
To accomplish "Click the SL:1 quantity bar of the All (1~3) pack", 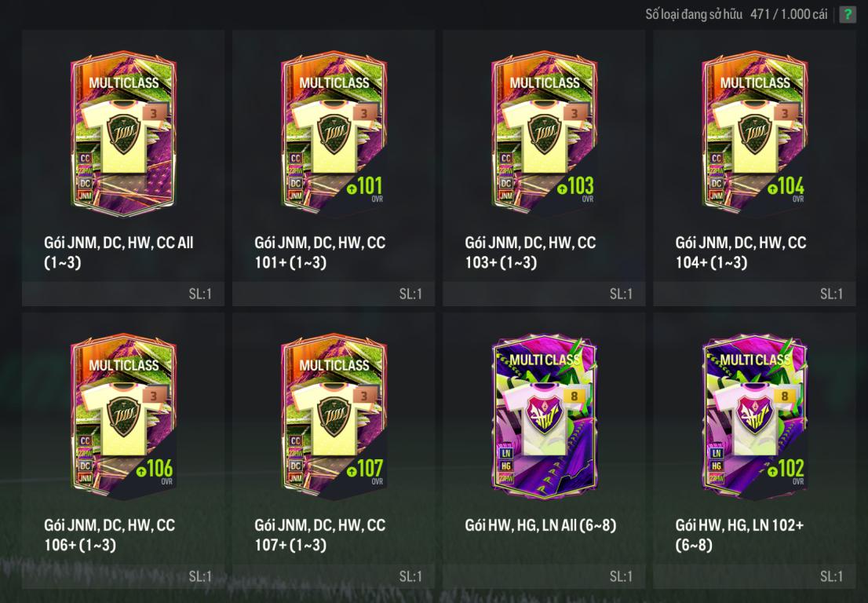I will pyautogui.click(x=123, y=294).
